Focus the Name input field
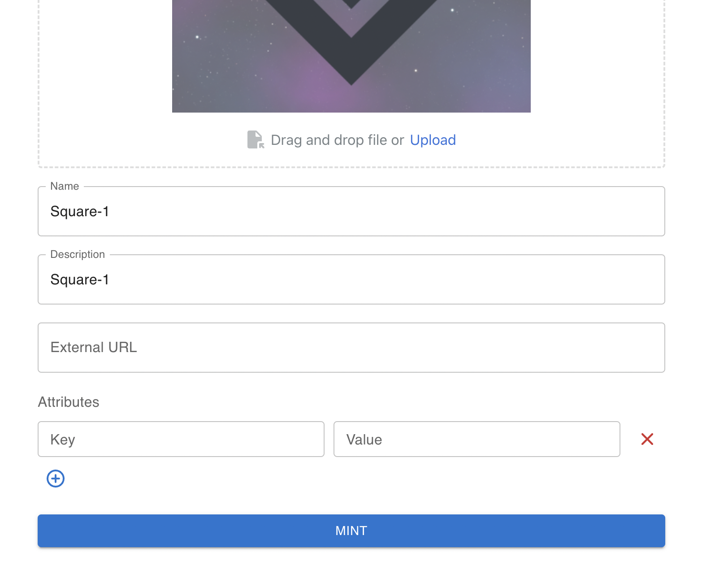Image resolution: width=728 pixels, height=566 pixels. coord(351,212)
